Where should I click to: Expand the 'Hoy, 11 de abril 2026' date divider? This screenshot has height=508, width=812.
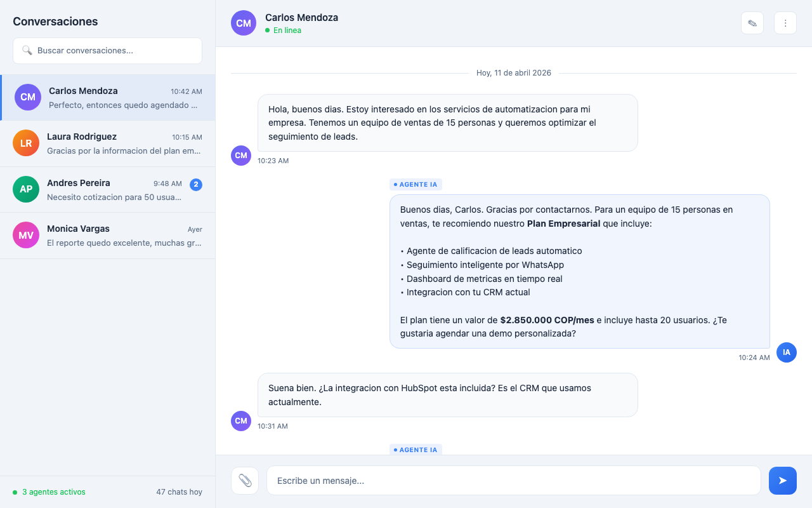point(513,72)
